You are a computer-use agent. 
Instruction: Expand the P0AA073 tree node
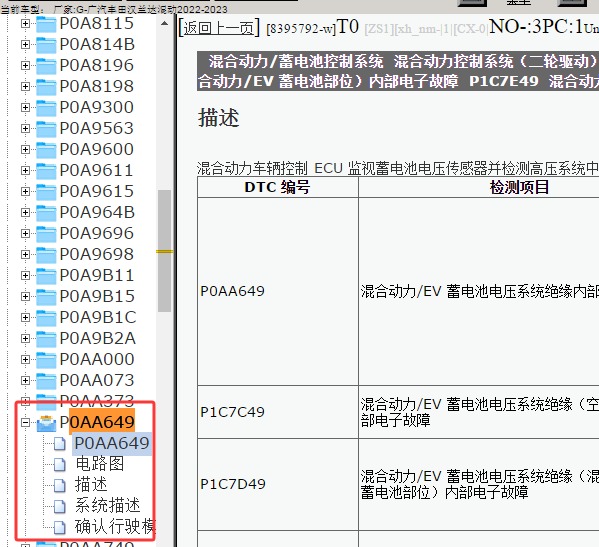point(25,381)
